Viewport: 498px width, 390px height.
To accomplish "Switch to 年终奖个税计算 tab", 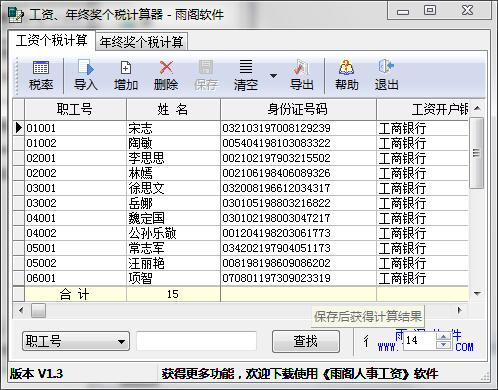I will coord(141,42).
